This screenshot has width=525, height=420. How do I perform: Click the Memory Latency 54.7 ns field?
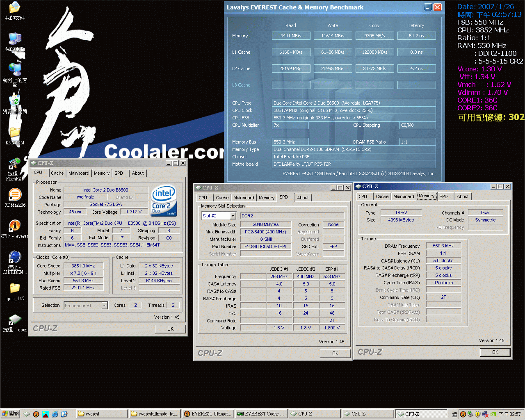click(416, 36)
